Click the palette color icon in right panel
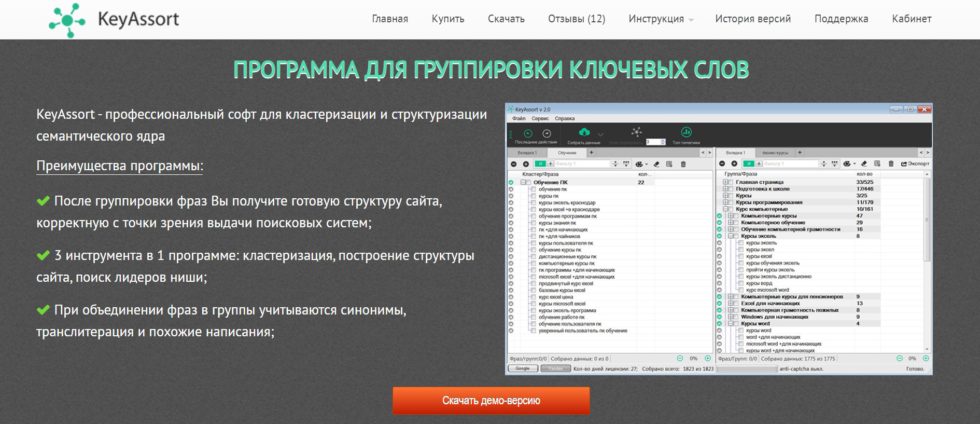980x424 pixels. [847, 163]
